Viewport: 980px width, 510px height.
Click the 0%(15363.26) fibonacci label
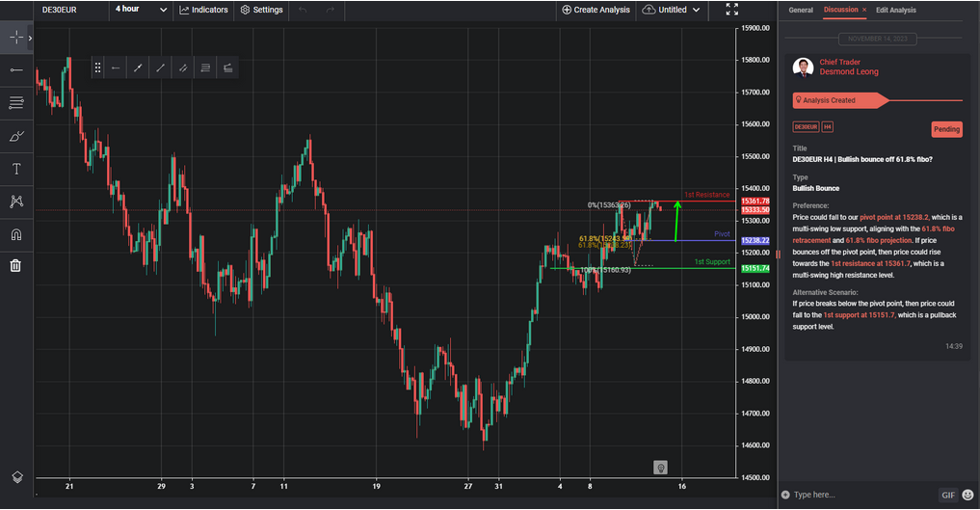click(609, 205)
